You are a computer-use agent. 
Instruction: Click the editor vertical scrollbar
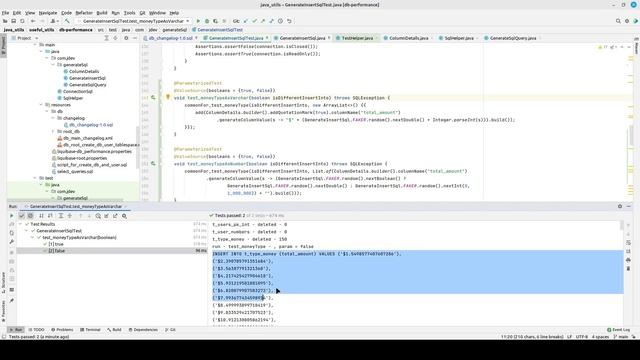coord(631,135)
